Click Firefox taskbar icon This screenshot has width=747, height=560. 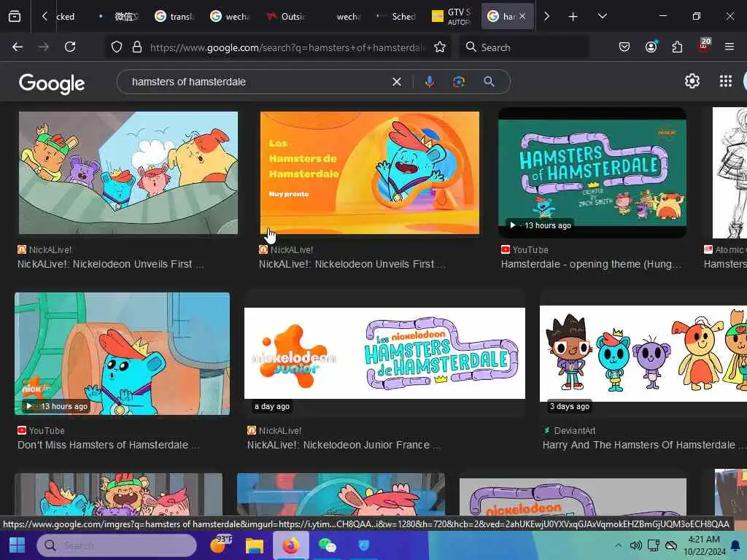click(290, 545)
